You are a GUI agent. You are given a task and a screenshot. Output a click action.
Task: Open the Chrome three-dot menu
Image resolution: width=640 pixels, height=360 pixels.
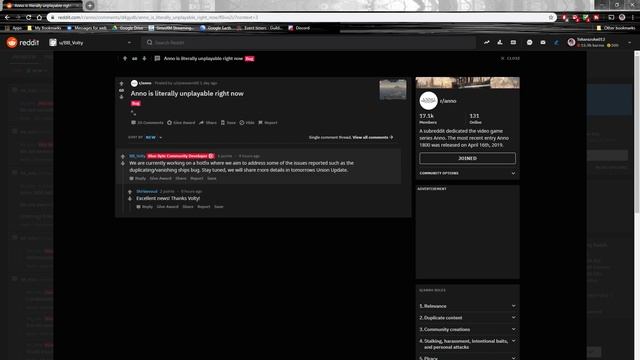click(x=633, y=18)
